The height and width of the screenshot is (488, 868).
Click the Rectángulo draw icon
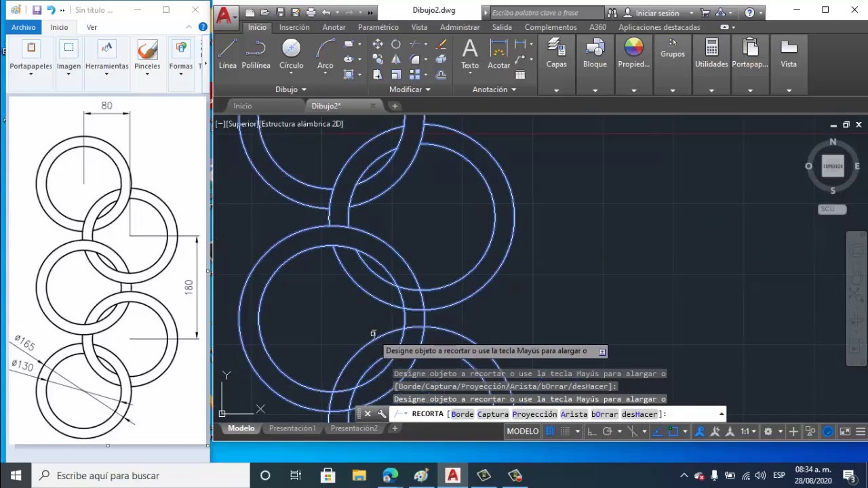[x=349, y=44]
